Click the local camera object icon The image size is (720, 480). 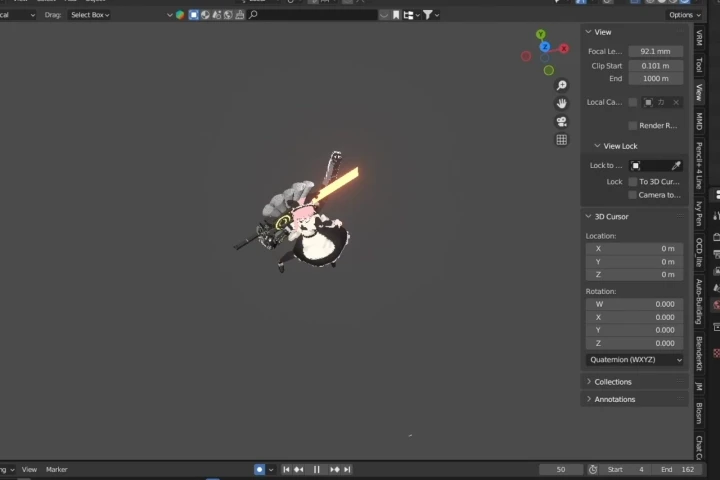648,102
